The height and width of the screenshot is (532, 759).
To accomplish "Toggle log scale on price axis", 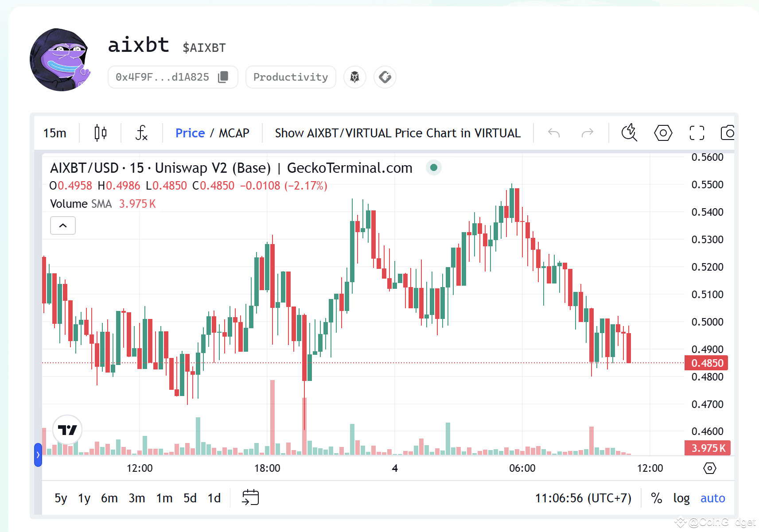I will [x=681, y=498].
